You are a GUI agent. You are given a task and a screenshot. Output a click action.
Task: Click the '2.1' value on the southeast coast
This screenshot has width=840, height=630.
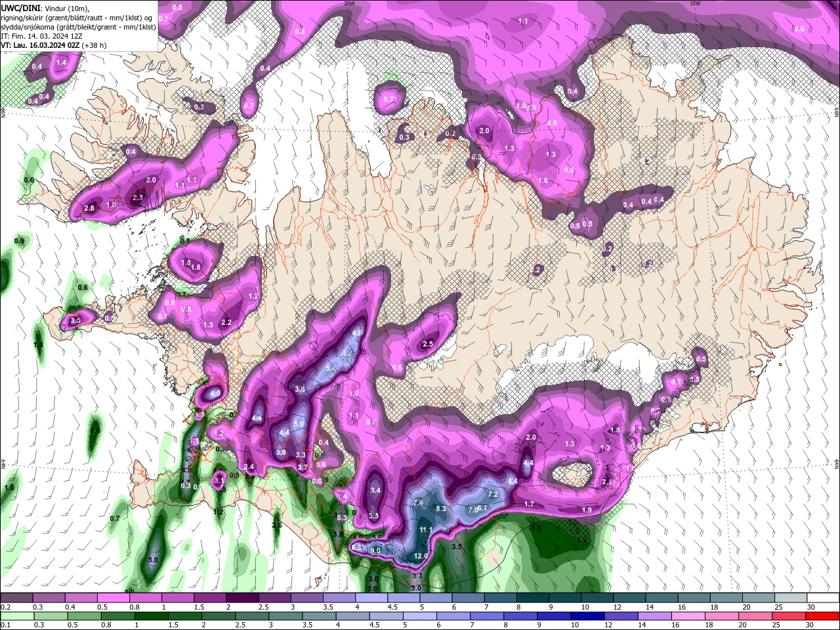coord(607,482)
